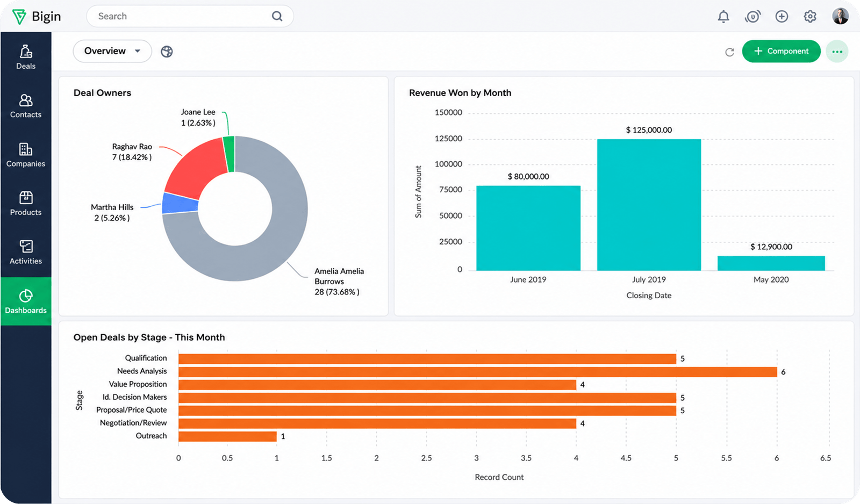
Task: Expand the Overview dashboard dropdown
Action: tap(112, 51)
